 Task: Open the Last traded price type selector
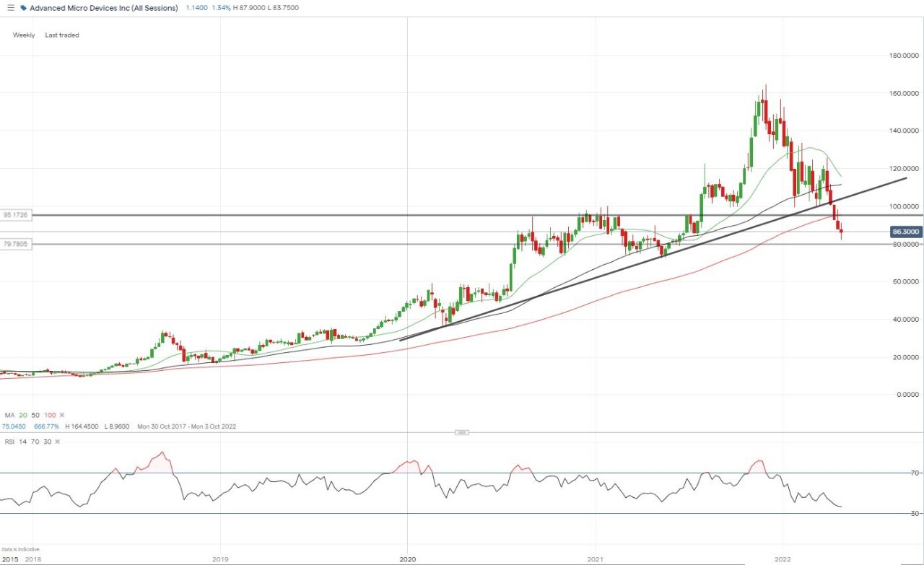coord(62,35)
